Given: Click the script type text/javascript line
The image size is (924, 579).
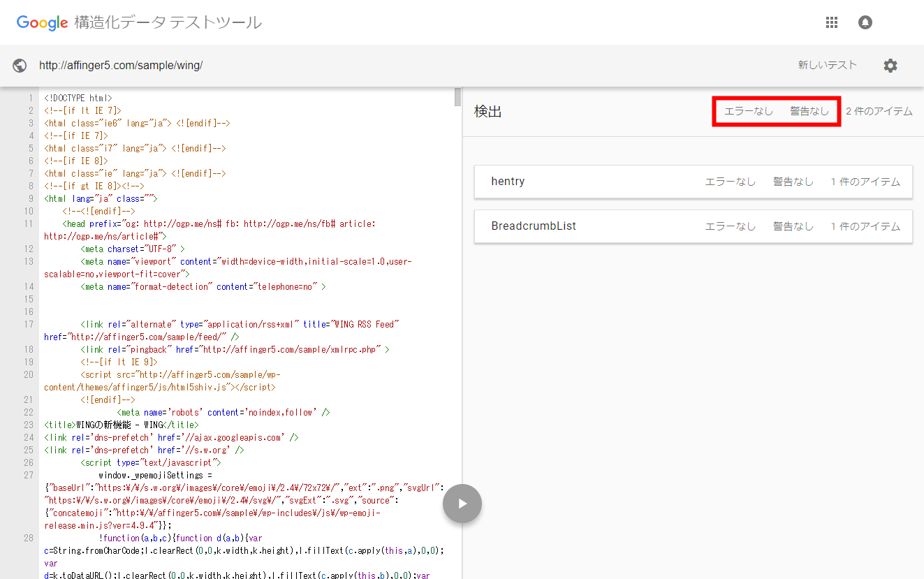Looking at the screenshot, I should pos(151,462).
